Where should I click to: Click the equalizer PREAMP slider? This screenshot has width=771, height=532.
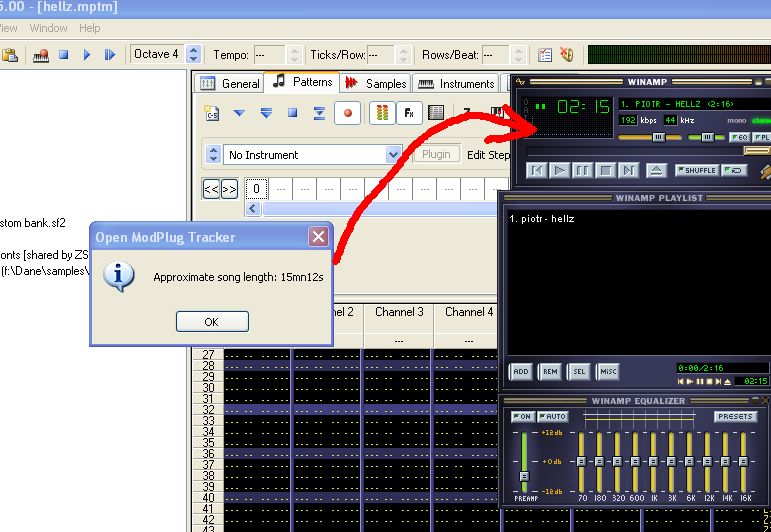point(524,462)
